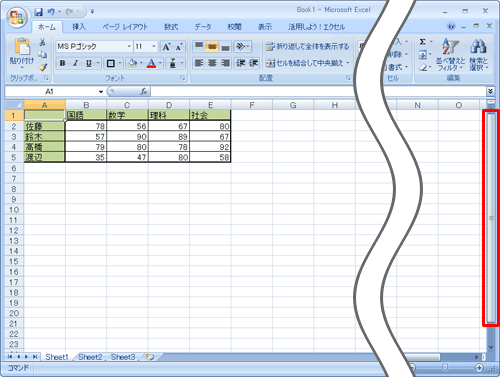Open the Borders button in Font group
The width and height of the screenshot is (500, 377).
111,63
